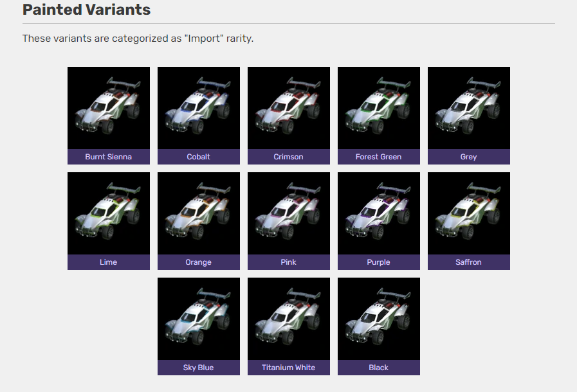Select the Forest Green caption label
Viewport: 577px width, 392px height.
click(378, 157)
